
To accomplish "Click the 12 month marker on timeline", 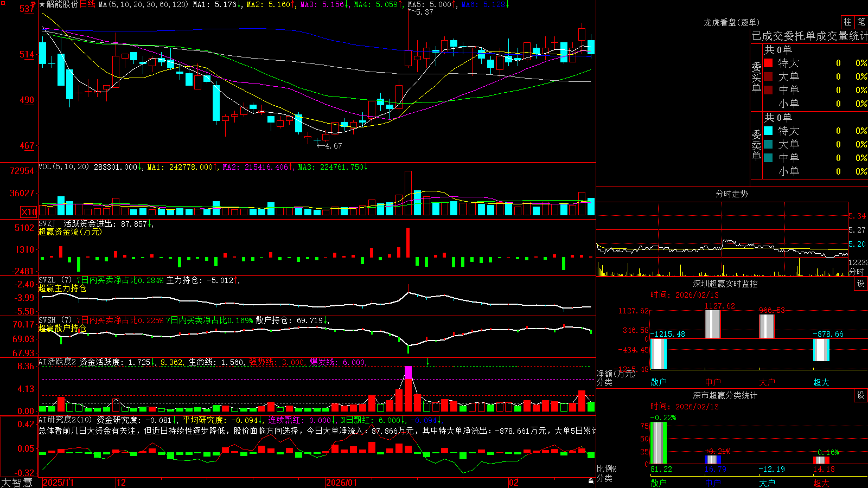I will click(121, 483).
